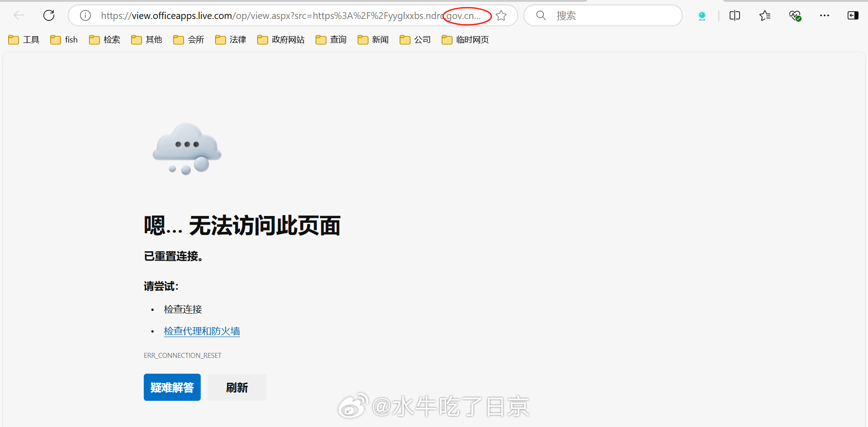Click the address bar URL text
Image resolution: width=868 pixels, height=427 pixels.
(x=271, y=16)
